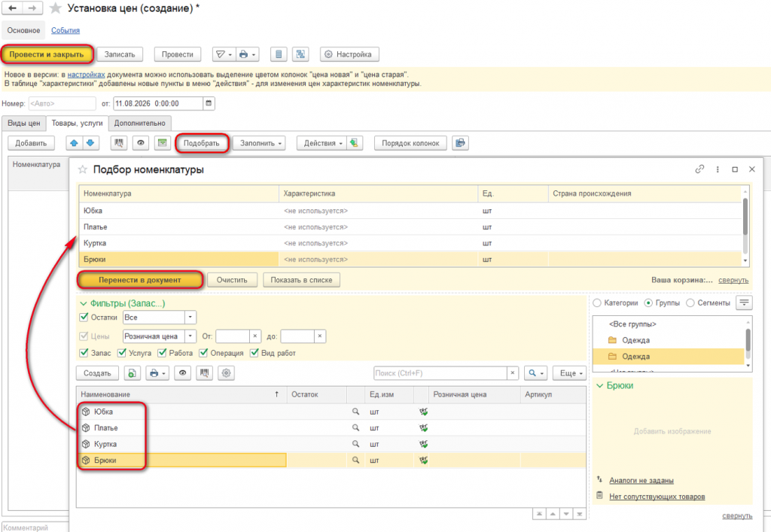
Task: Switch to the Дополнительно tab
Action: pos(139,123)
